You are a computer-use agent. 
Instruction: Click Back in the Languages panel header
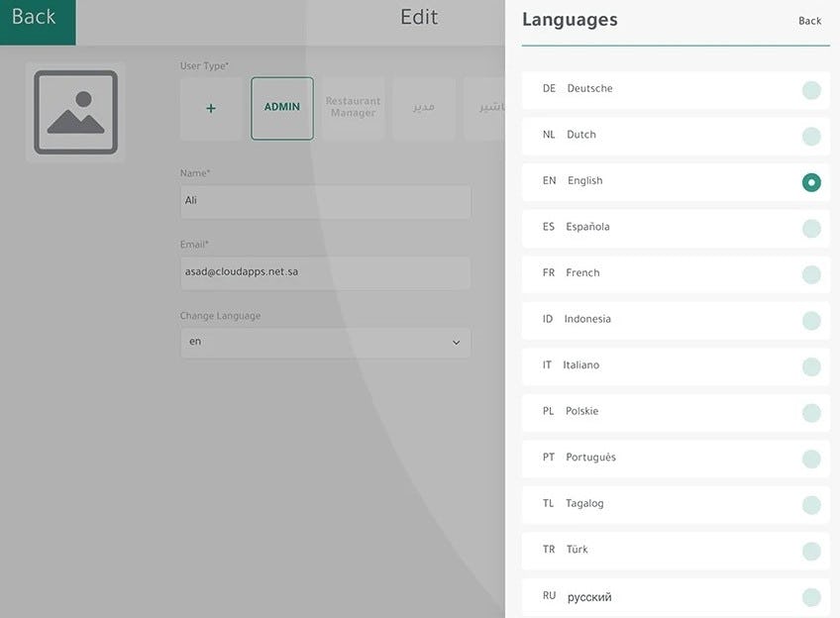pyautogui.click(x=809, y=21)
